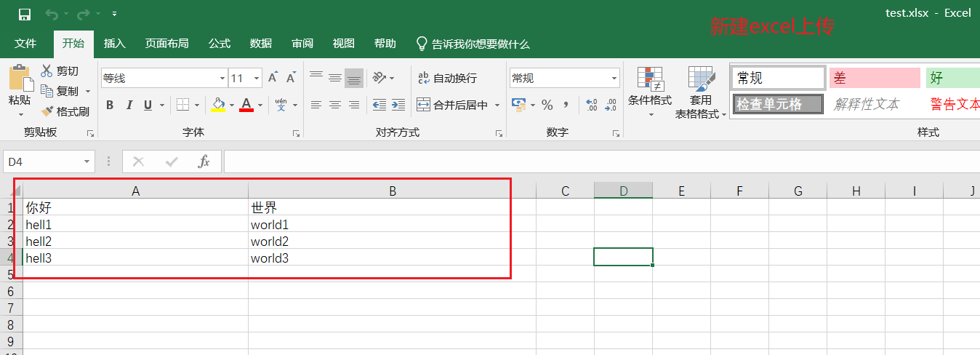Click the Increase Indent icon
This screenshot has height=355, width=980.
[x=398, y=105]
